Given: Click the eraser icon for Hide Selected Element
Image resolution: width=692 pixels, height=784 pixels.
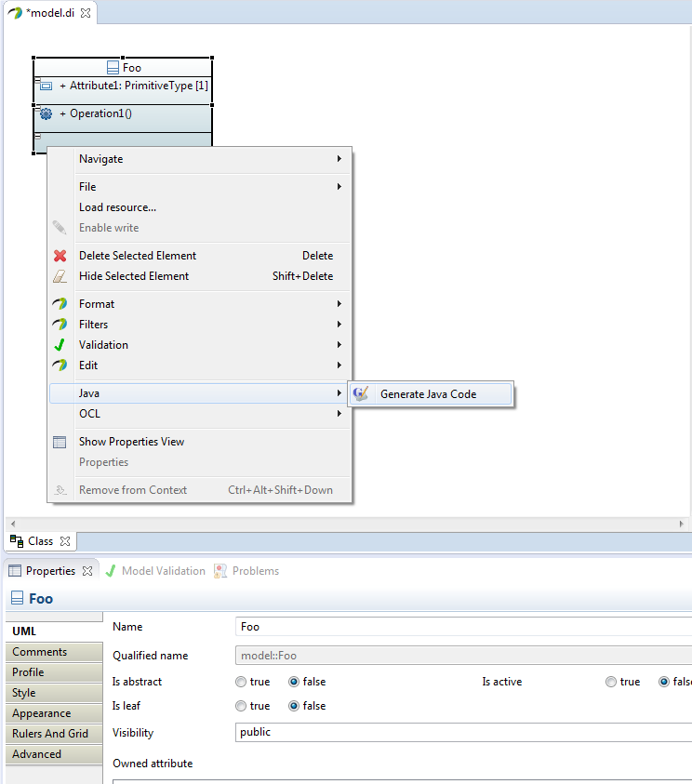Looking at the screenshot, I should click(60, 276).
